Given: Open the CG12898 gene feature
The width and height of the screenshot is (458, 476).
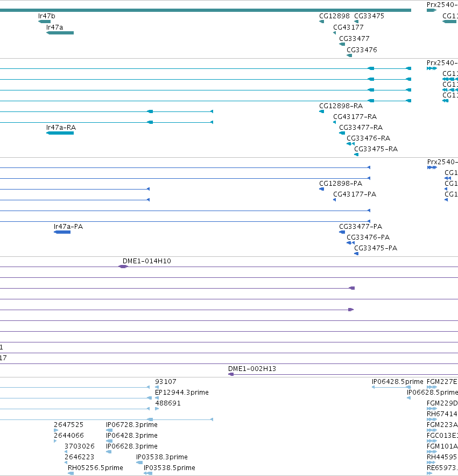Looking at the screenshot, I should click(x=321, y=22).
